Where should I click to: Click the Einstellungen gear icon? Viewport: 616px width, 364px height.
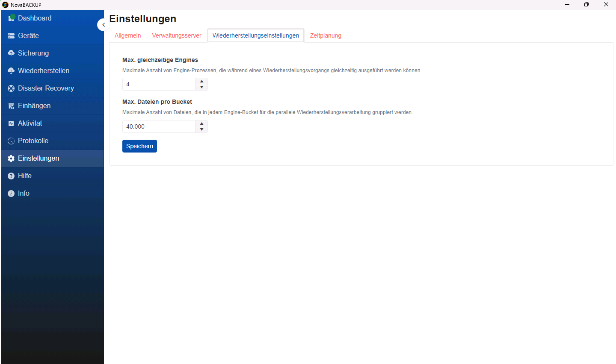pyautogui.click(x=11, y=159)
